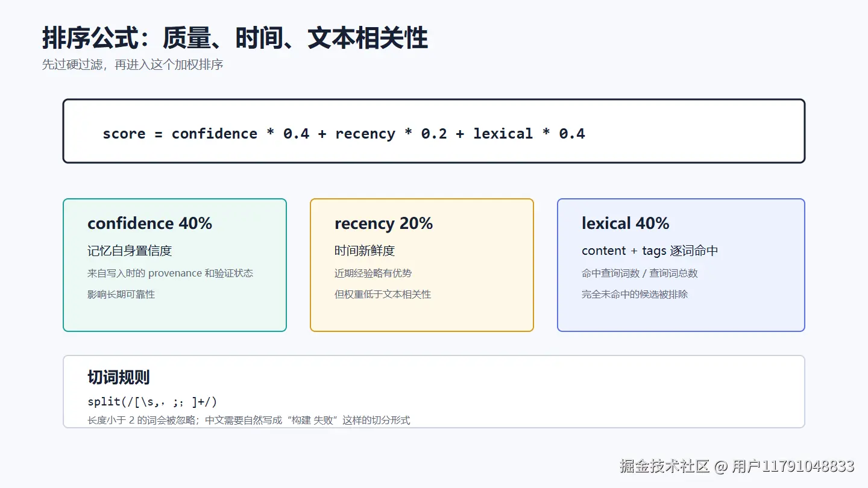Click the score formula code line

coord(344,134)
